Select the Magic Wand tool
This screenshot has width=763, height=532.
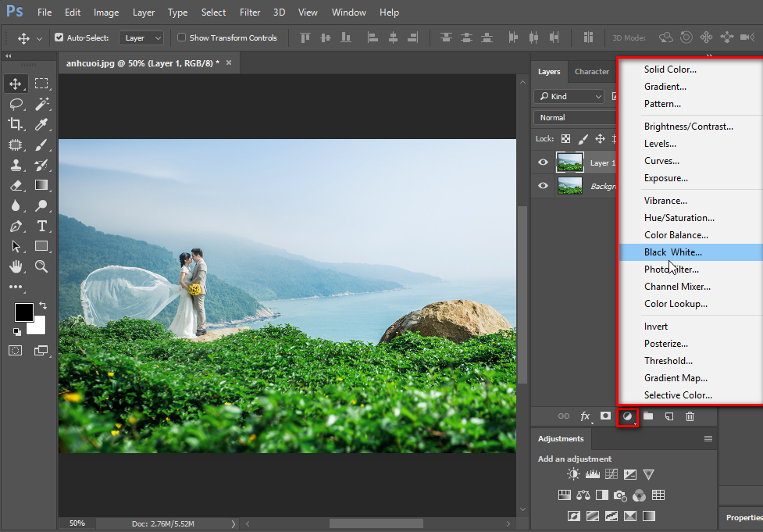(x=42, y=104)
